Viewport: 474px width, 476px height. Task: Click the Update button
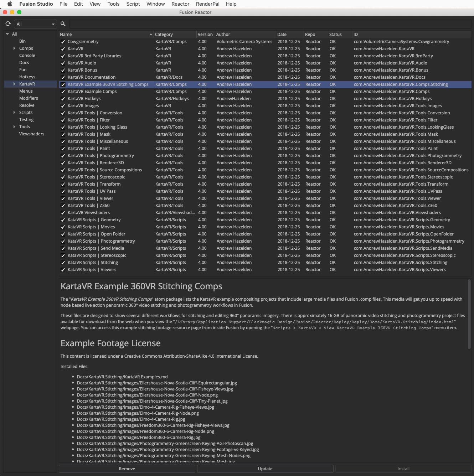265,469
